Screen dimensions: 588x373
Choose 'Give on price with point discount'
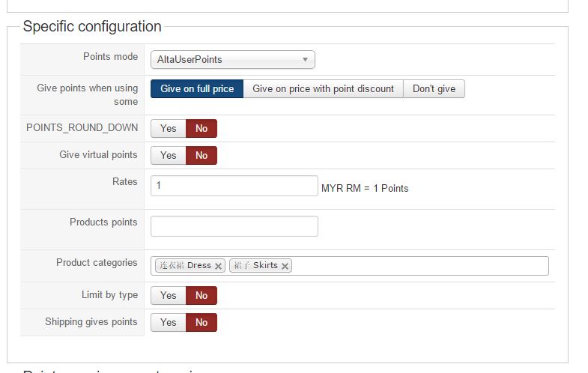tap(323, 89)
